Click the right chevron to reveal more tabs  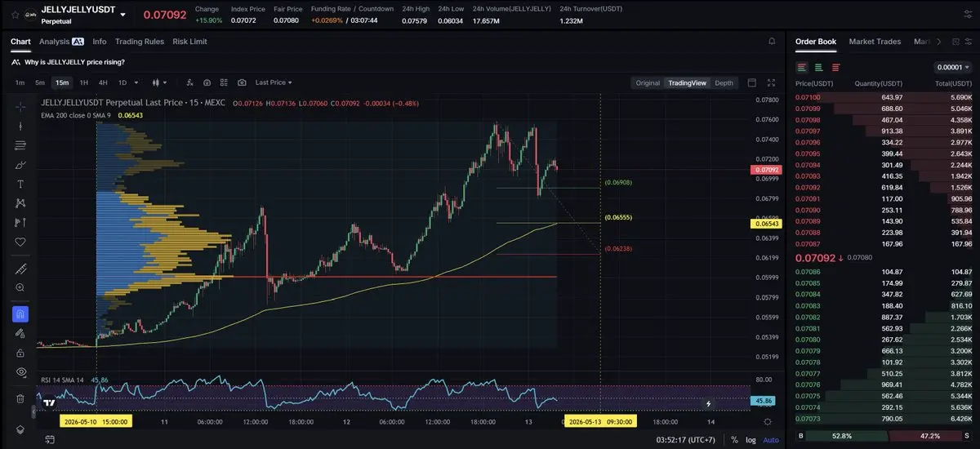pos(939,42)
